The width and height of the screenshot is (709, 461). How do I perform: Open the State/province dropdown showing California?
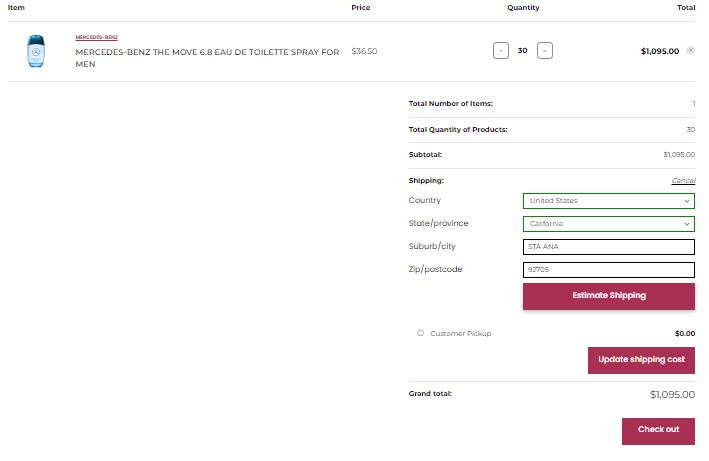coord(609,224)
